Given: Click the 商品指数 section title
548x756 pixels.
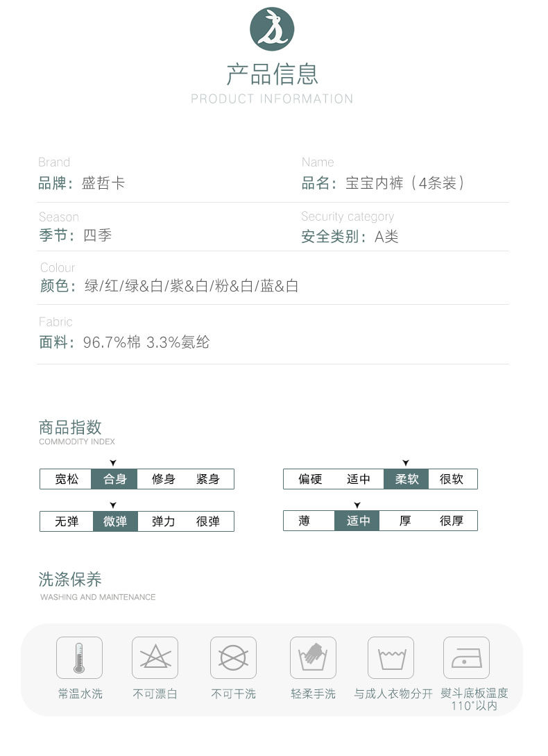Looking at the screenshot, I should click(x=70, y=427).
